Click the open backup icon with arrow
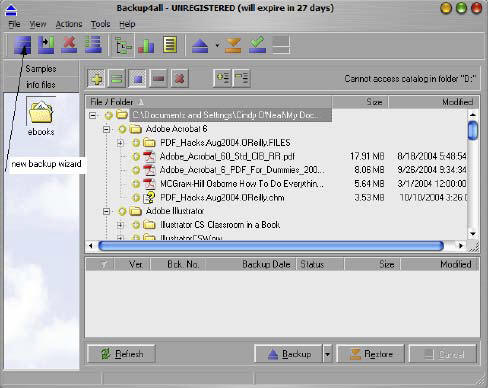The width and height of the screenshot is (488, 388). click(x=46, y=45)
